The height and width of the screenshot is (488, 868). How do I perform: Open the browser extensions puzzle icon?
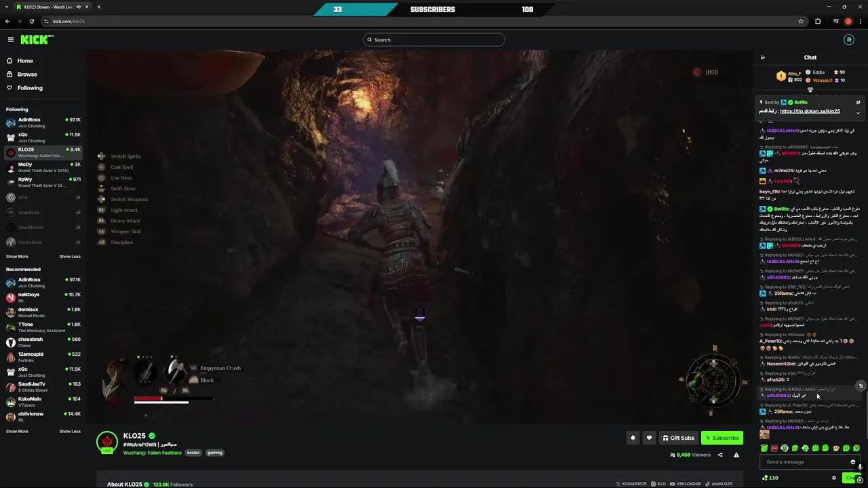click(x=818, y=21)
